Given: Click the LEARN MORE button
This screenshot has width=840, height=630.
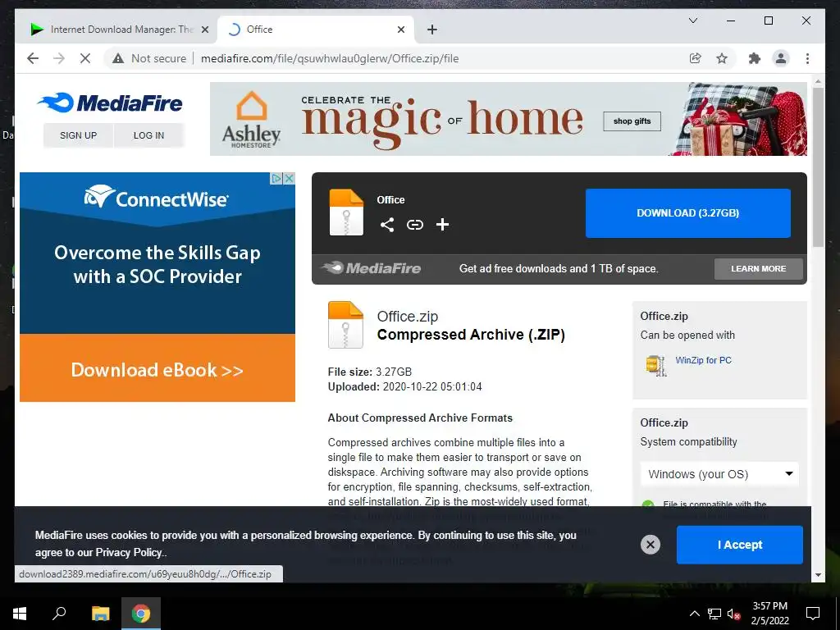Looking at the screenshot, I should [x=759, y=269].
